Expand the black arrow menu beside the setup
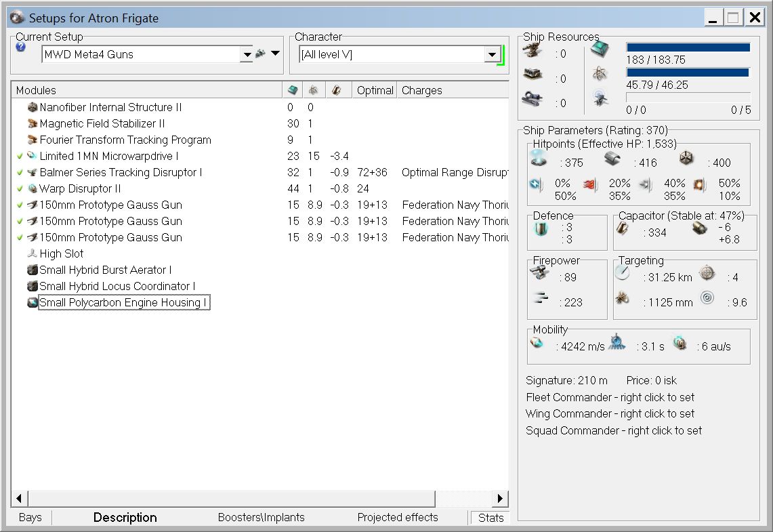This screenshot has height=532, width=773. tap(276, 54)
